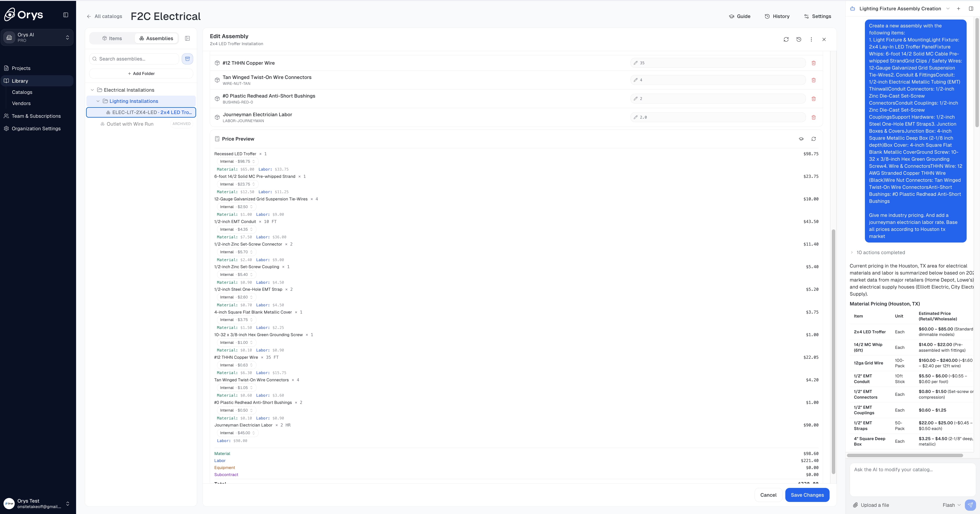Delete the Tan Winged Wire Connectors row
980x514 pixels.
[813, 80]
